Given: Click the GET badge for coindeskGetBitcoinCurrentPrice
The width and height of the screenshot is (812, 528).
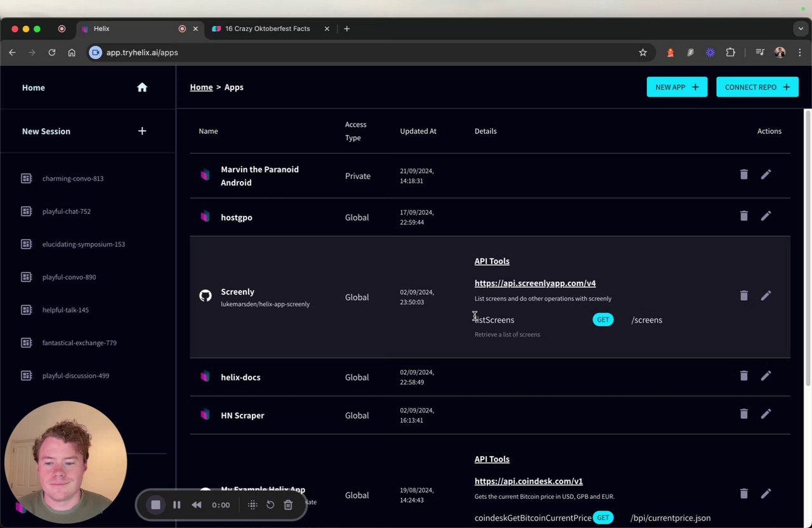Looking at the screenshot, I should (x=603, y=518).
